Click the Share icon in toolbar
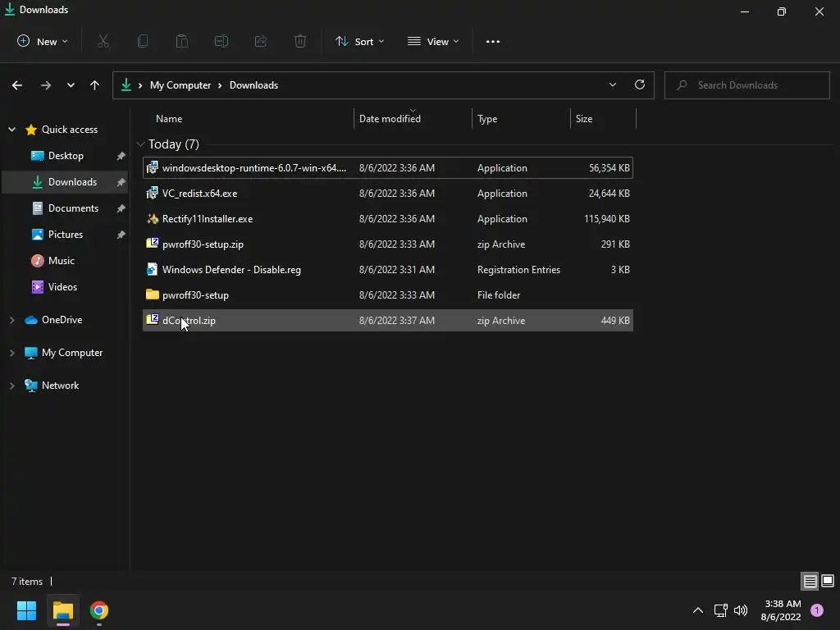 coord(261,41)
